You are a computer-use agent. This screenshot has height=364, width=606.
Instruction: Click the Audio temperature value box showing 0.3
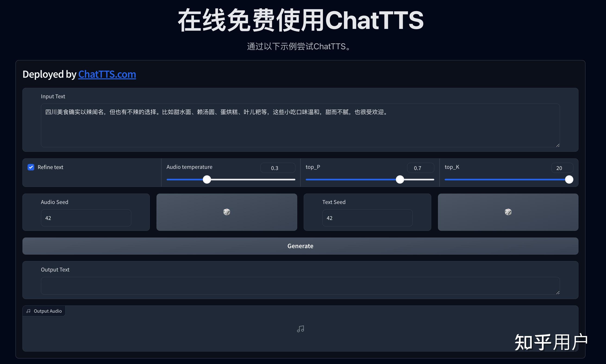click(278, 168)
